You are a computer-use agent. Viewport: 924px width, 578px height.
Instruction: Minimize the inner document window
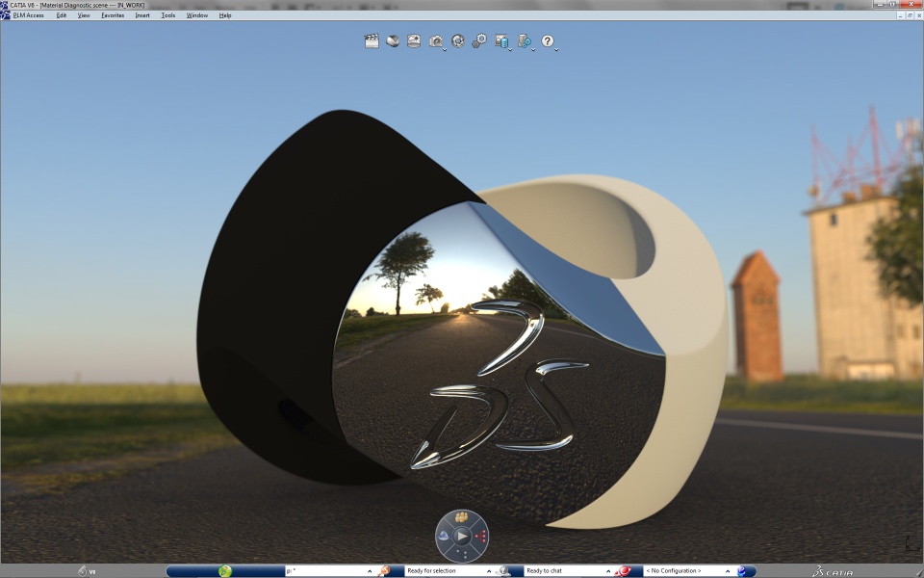(901, 15)
